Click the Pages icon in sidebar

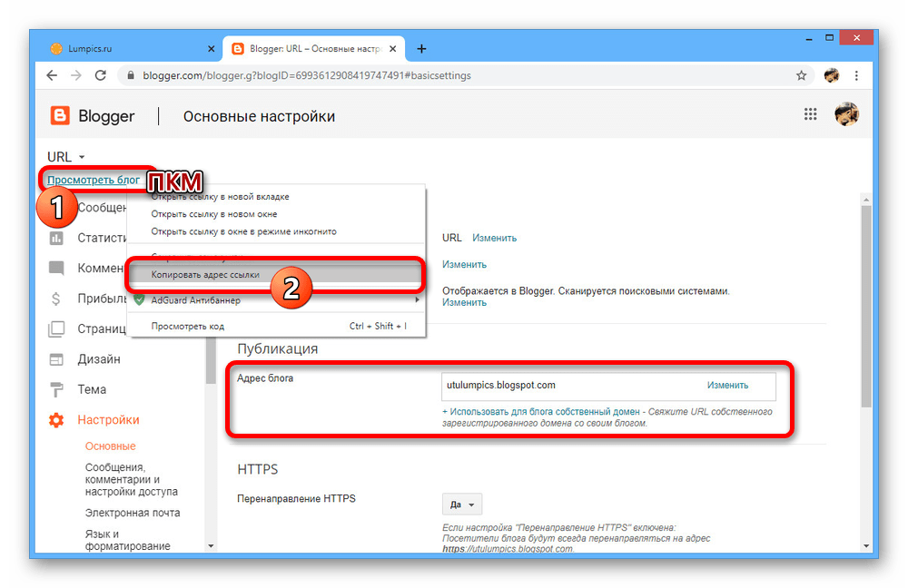pos(56,328)
